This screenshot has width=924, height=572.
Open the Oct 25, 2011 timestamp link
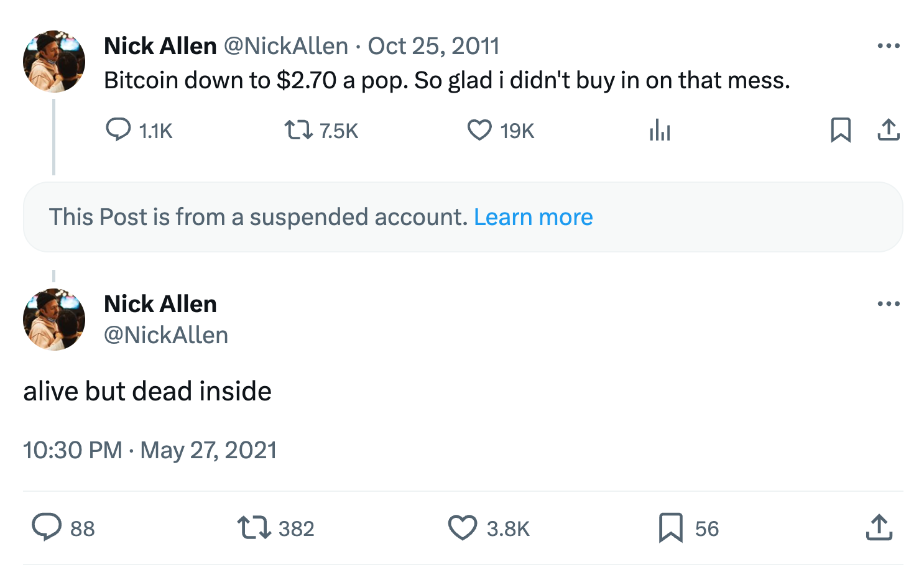click(433, 46)
